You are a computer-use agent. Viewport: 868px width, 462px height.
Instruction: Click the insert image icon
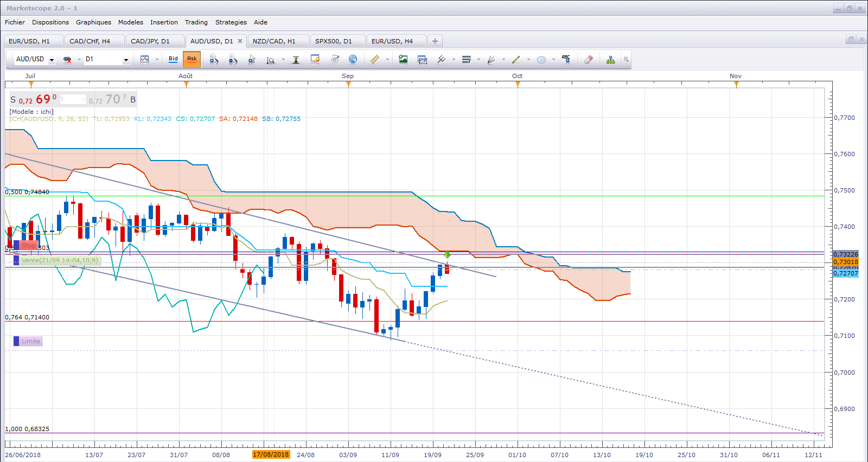pos(403,60)
